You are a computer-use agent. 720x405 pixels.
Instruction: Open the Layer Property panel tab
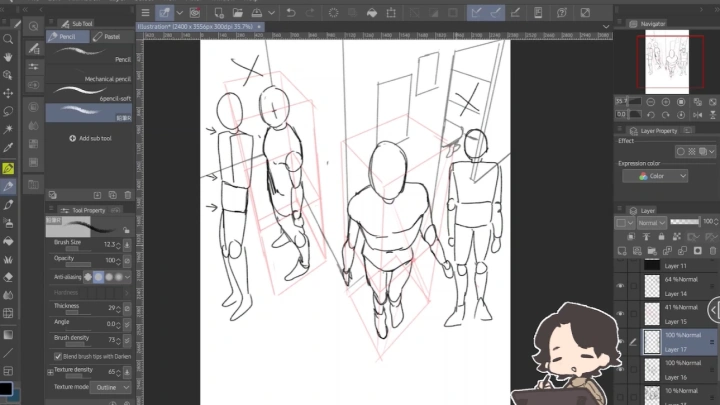[654, 131]
